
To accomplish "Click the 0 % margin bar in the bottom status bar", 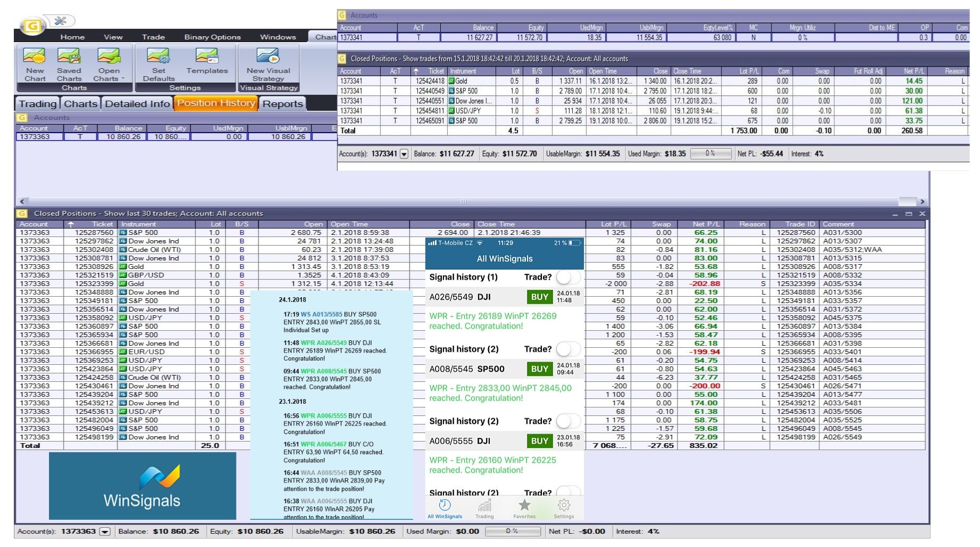I will pos(513,532).
